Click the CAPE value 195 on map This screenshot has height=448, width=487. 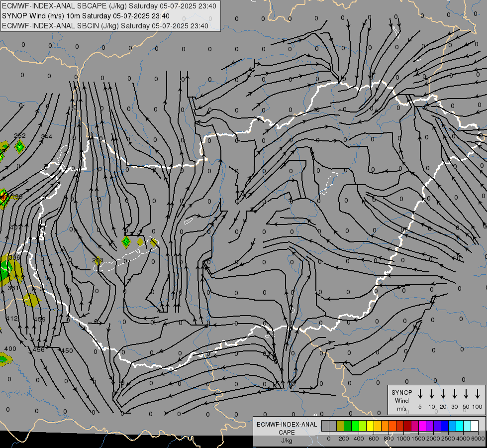(17, 197)
